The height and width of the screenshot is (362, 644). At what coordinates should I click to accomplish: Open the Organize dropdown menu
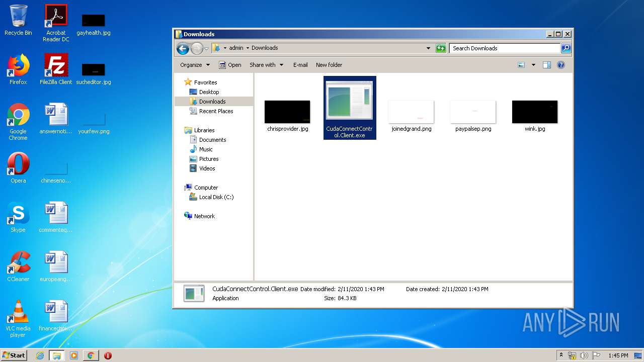[195, 65]
